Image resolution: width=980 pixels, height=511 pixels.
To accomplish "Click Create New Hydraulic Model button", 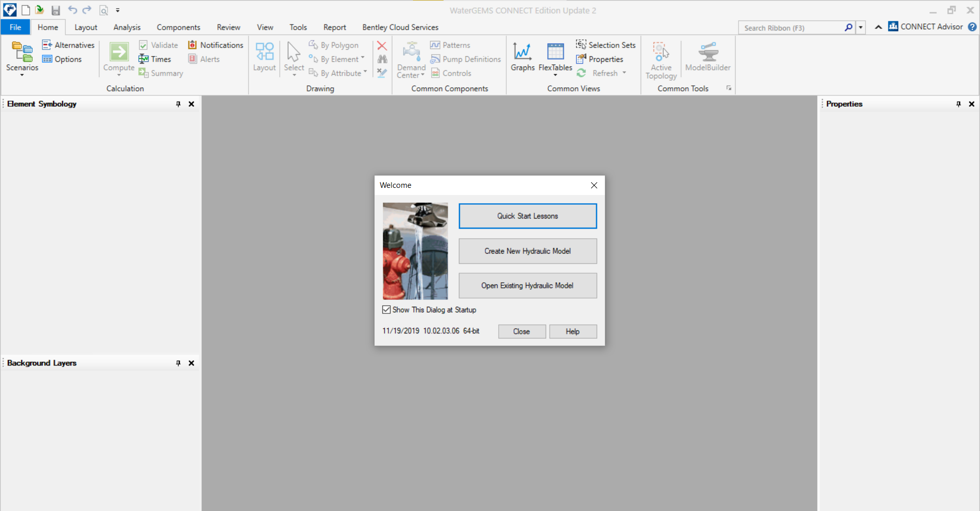I will pyautogui.click(x=527, y=251).
